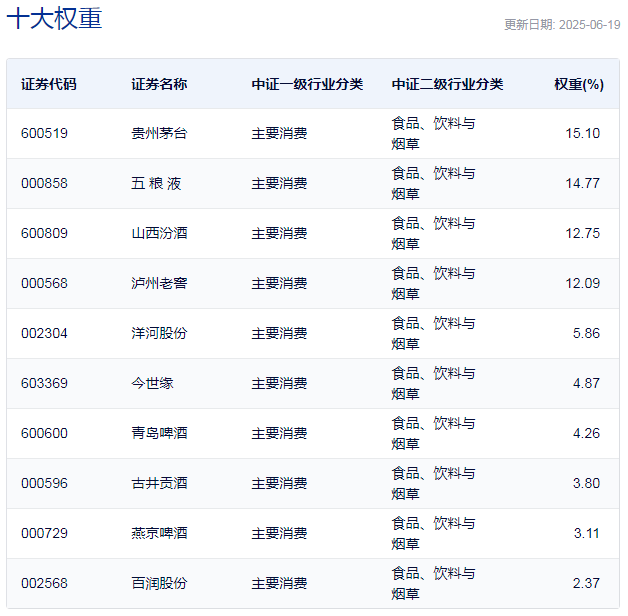Select stock code 600519
628x616 pixels.
click(x=44, y=133)
